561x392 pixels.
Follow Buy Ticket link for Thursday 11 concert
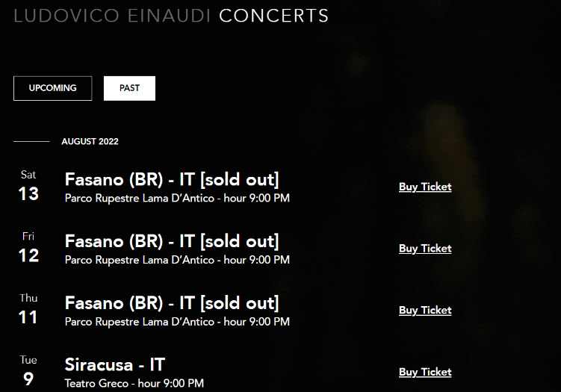point(425,311)
